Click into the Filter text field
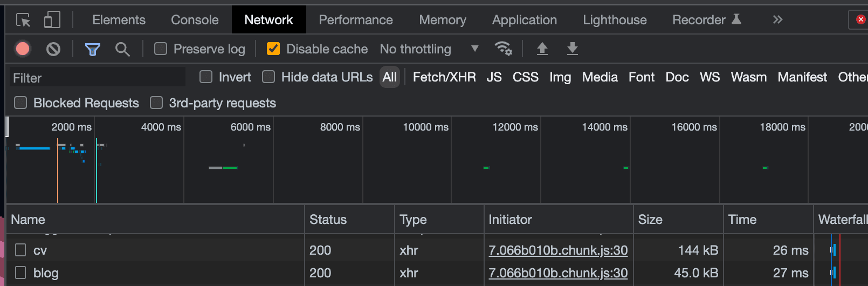Image resolution: width=868 pixels, height=286 pixels. 97,78
